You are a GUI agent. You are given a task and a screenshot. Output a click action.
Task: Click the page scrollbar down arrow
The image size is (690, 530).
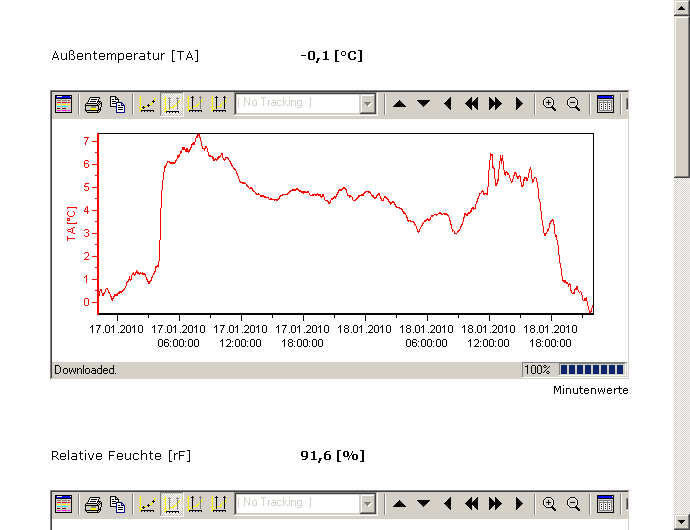coord(682,521)
